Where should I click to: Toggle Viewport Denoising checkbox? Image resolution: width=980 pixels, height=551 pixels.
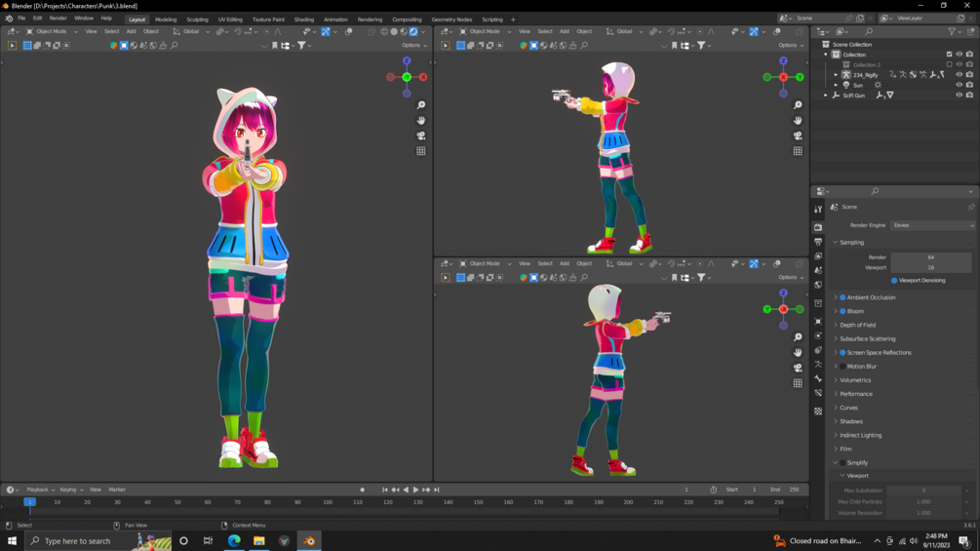(894, 281)
